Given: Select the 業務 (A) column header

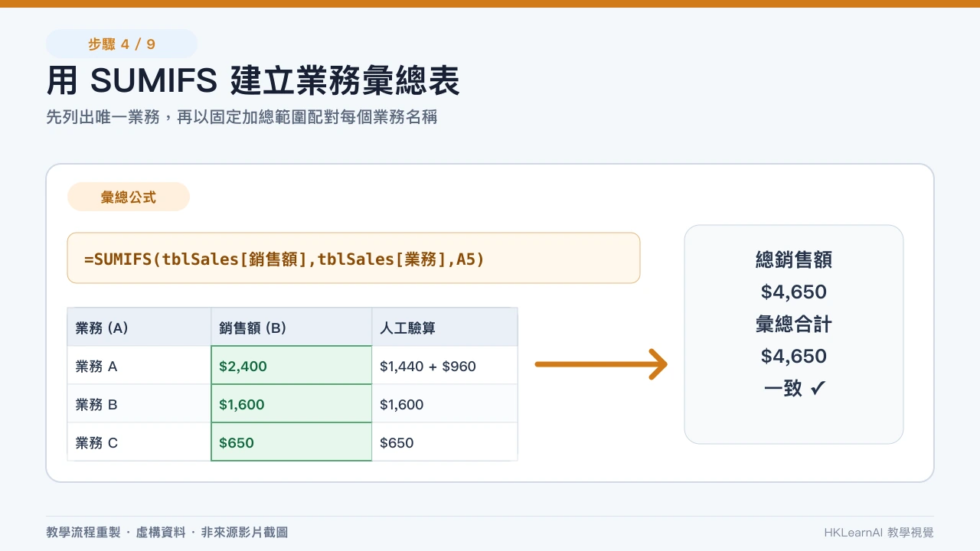Looking at the screenshot, I should pyautogui.click(x=139, y=328).
